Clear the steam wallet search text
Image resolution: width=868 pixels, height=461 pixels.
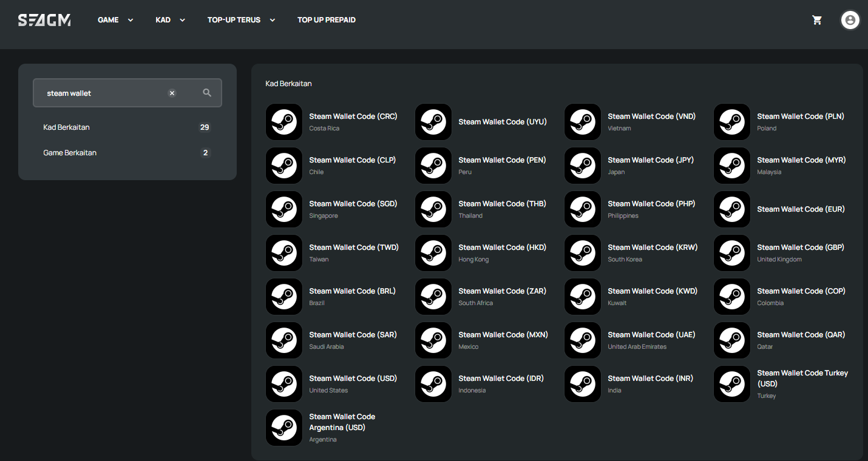pyautogui.click(x=172, y=93)
